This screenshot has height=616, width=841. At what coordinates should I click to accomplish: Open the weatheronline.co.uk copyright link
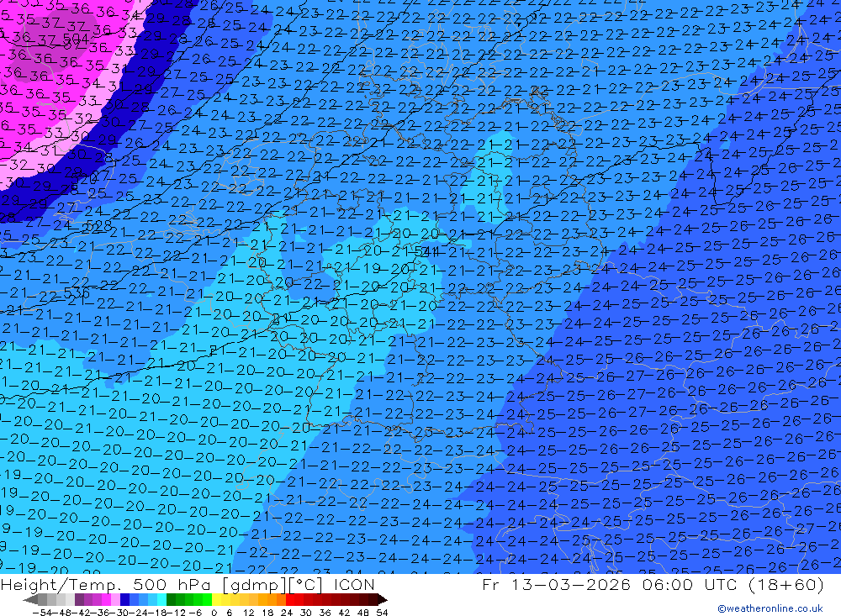click(x=770, y=608)
